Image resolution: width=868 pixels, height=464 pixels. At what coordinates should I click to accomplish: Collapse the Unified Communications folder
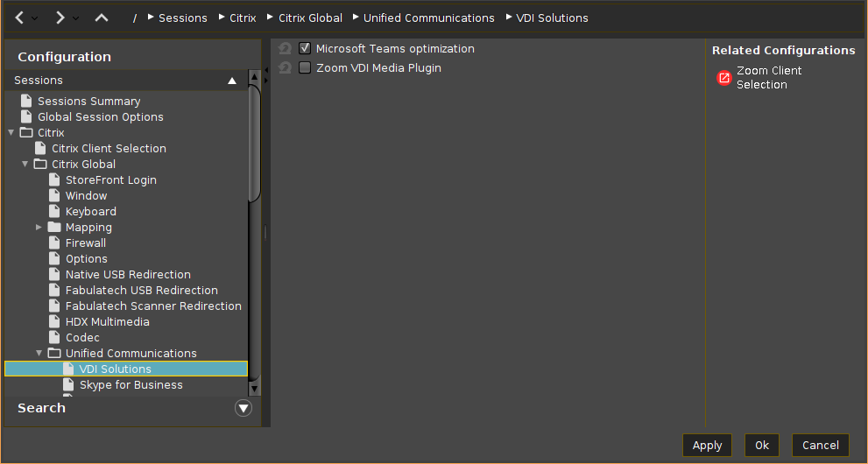(39, 354)
